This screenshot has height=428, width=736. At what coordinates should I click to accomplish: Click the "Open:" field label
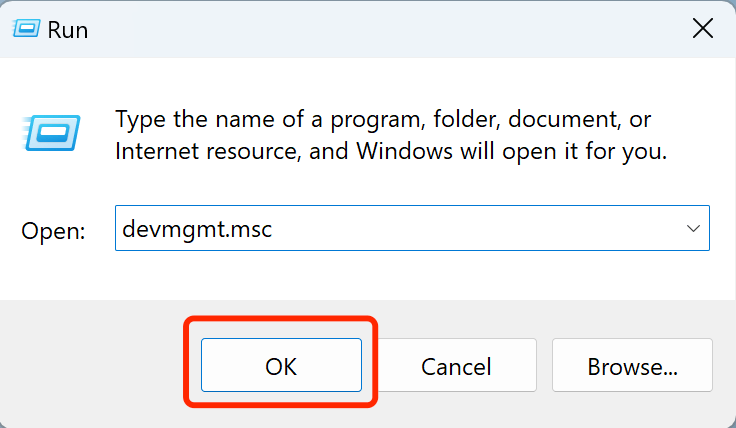coord(53,230)
